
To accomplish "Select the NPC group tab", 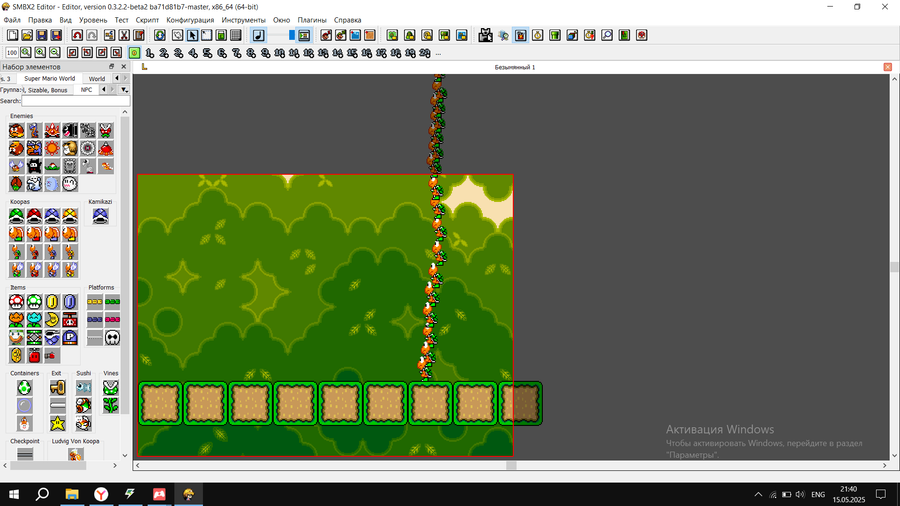I will [x=86, y=90].
